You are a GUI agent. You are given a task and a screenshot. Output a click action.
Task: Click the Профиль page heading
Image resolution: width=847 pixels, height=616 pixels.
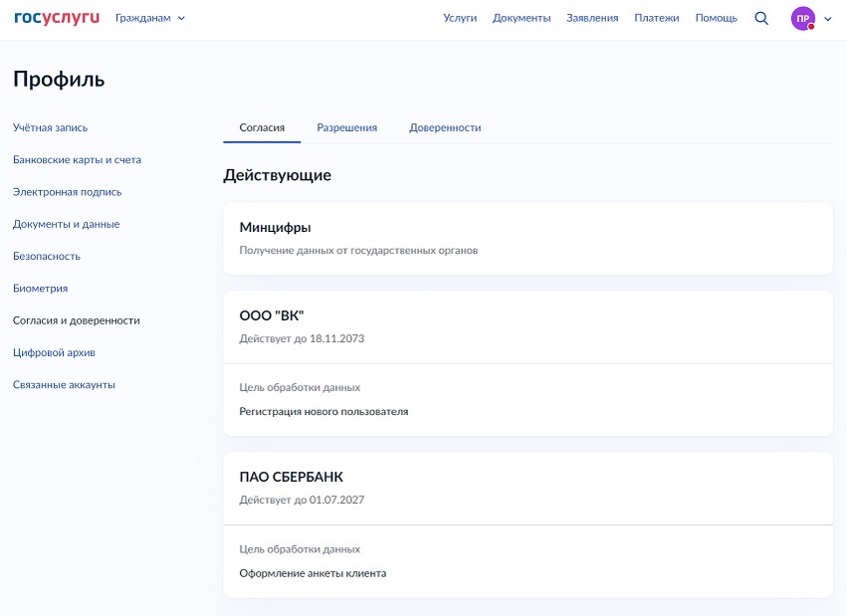click(x=59, y=80)
